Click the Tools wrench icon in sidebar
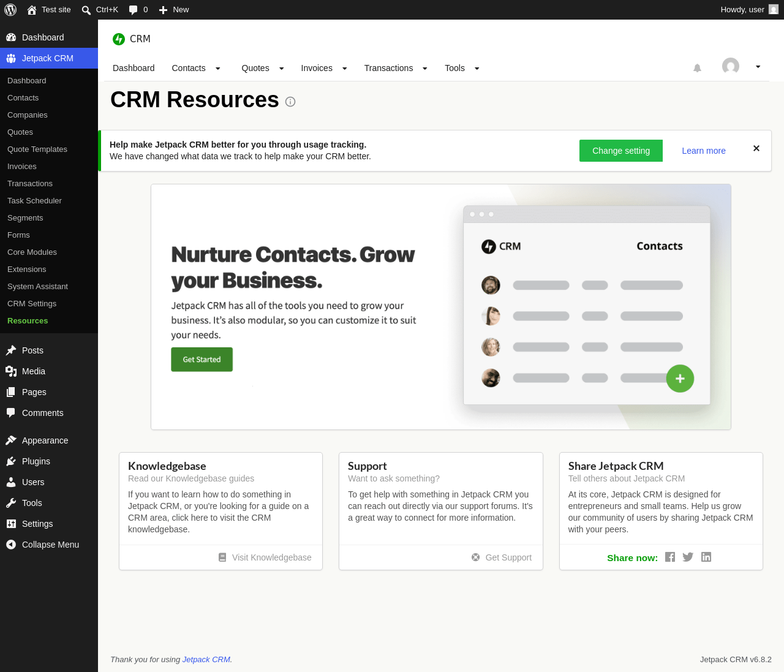The image size is (784, 672). [11, 503]
